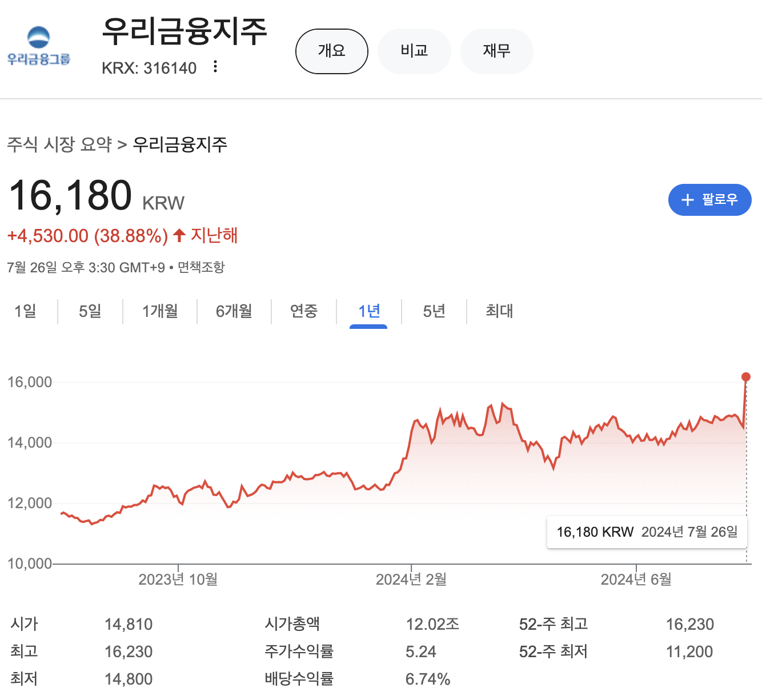Image resolution: width=762 pixels, height=700 pixels.
Task: Click the +4,530.00 (38.88%) change text
Action: pos(88,236)
